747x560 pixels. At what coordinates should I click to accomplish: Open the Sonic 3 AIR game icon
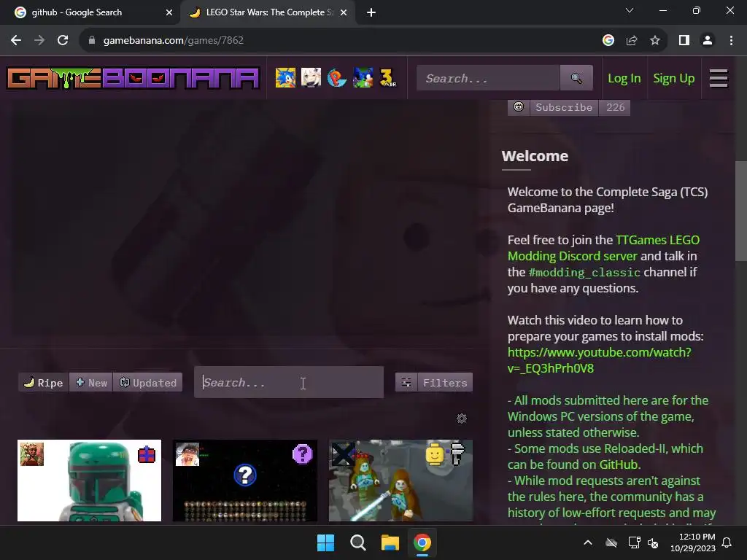pos(388,77)
